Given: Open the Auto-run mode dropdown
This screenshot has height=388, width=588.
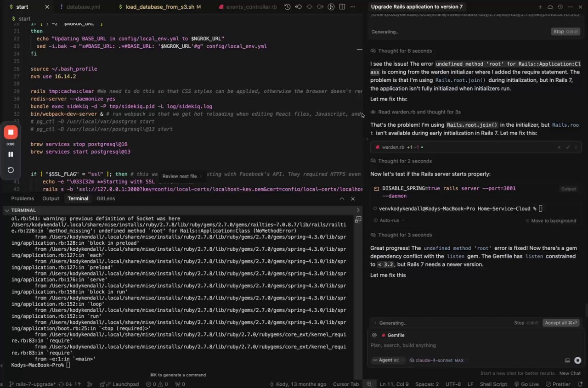Looking at the screenshot, I should point(390,220).
